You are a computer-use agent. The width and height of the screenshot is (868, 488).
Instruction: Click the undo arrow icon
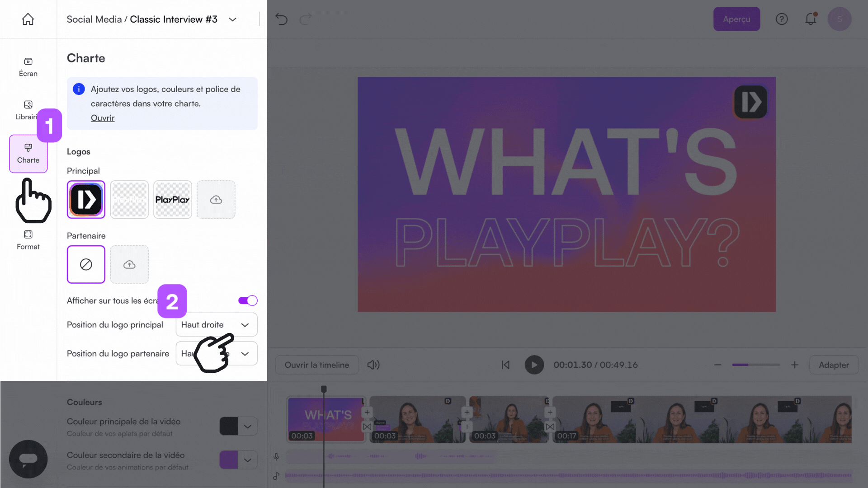(x=281, y=19)
